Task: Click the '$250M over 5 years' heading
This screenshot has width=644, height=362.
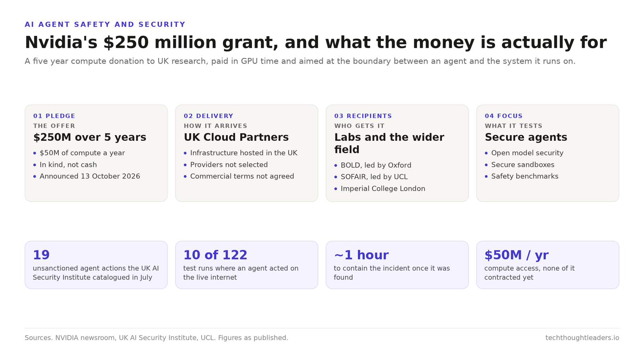Action: pyautogui.click(x=90, y=137)
